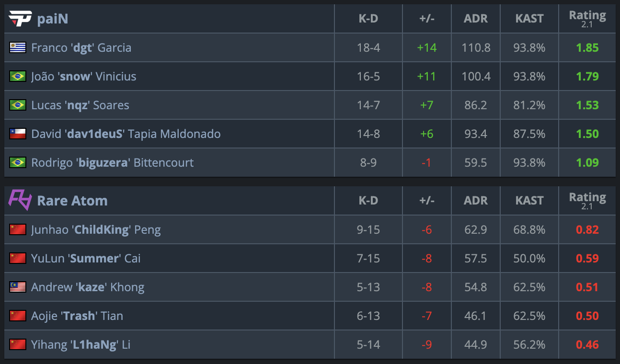Open Franco 'dgt' Garcia's player profile
This screenshot has width=620, height=364.
click(x=81, y=47)
